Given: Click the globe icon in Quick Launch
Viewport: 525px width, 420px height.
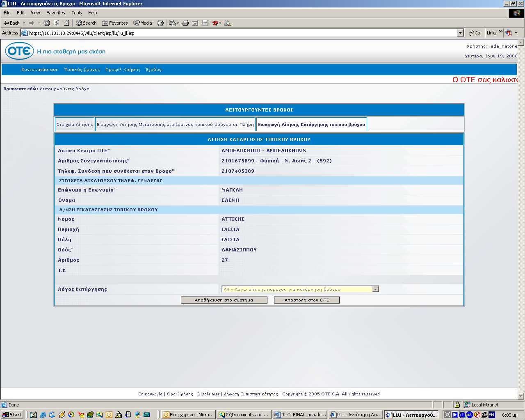Looking at the screenshot, I should click(x=137, y=415).
